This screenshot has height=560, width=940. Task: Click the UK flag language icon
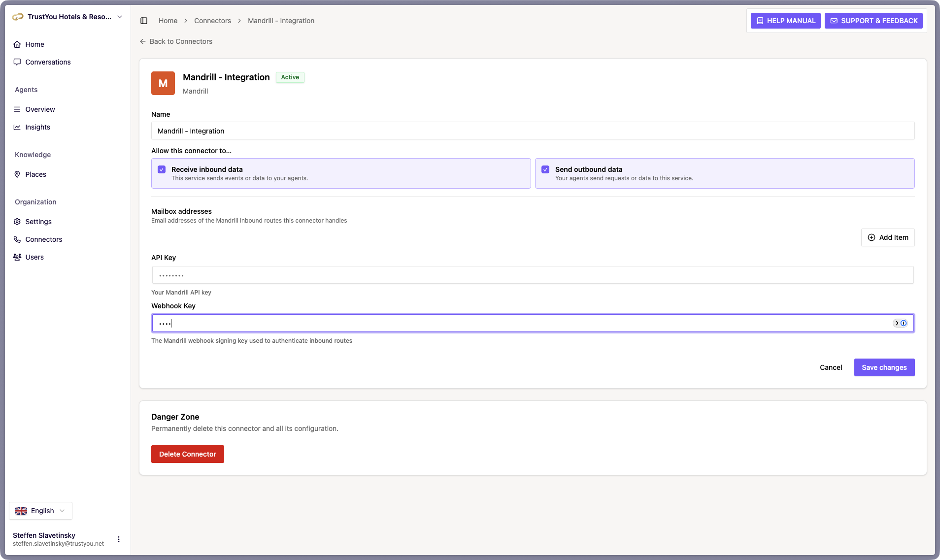tap(21, 511)
